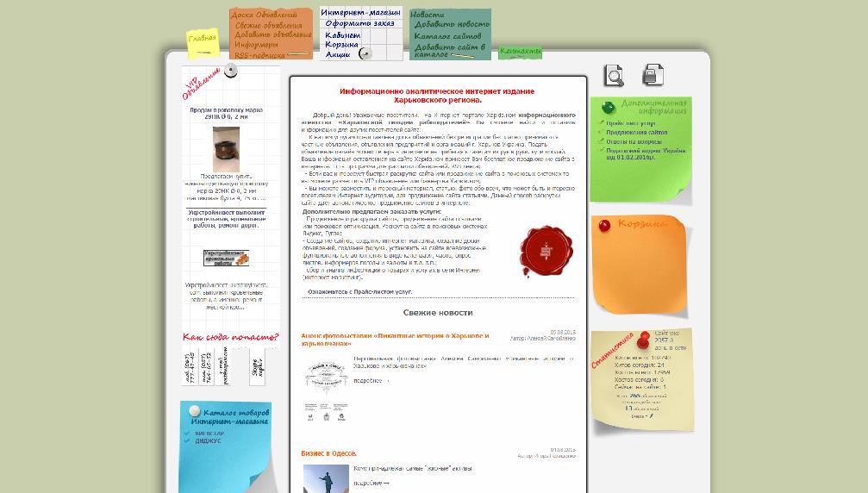The width and height of the screenshot is (868, 493).
Task: Click подробнее under the фотовыставка news
Action: pos(371,381)
